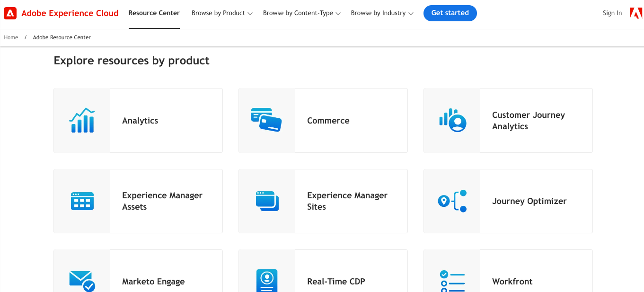The height and width of the screenshot is (292, 644).
Task: Click the Workfront checklist icon
Action: point(452,281)
